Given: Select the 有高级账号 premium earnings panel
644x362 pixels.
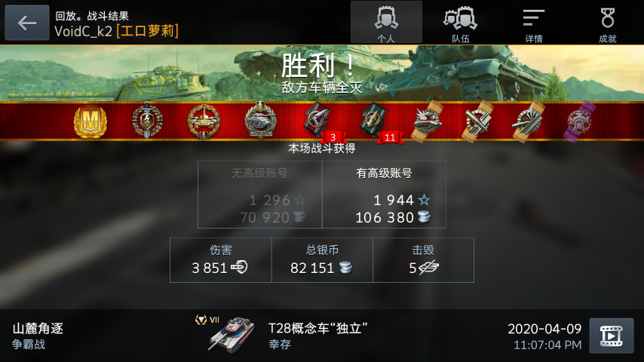Looking at the screenshot, I should 384,195.
